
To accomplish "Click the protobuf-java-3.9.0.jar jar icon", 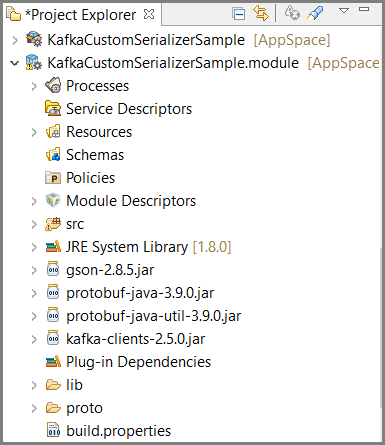I will coord(53,292).
